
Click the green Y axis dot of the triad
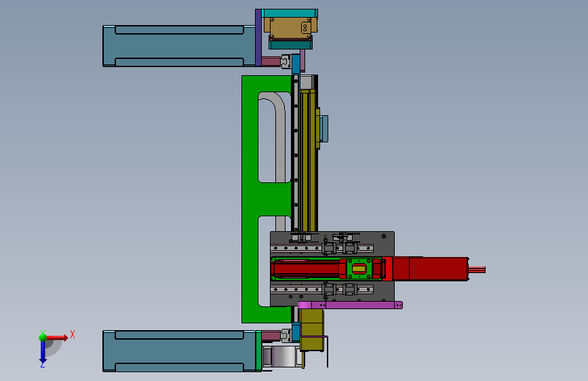pyautogui.click(x=43, y=337)
